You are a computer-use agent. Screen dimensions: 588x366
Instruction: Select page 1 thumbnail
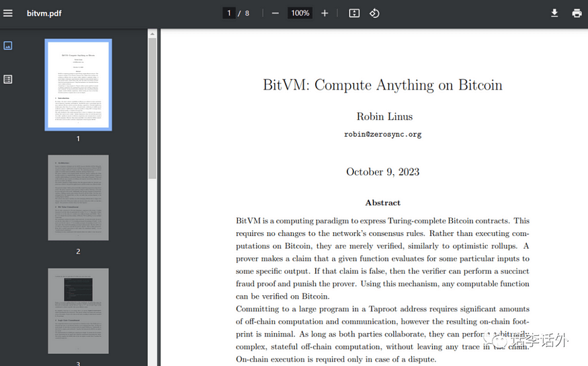(78, 85)
